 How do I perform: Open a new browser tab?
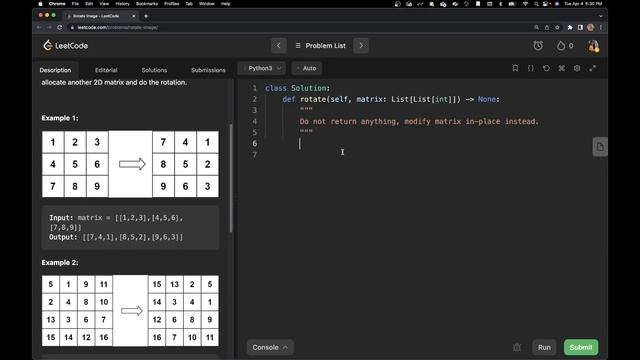(146, 16)
